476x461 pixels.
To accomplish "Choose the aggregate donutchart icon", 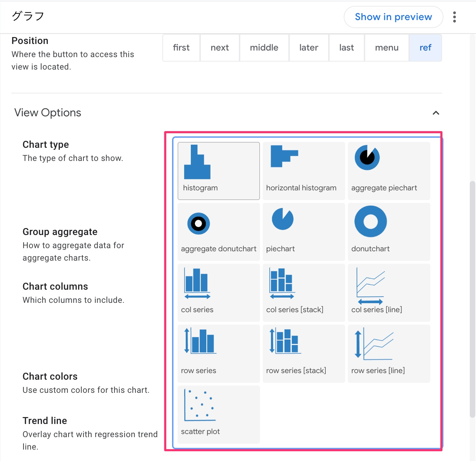I will pyautogui.click(x=218, y=230).
